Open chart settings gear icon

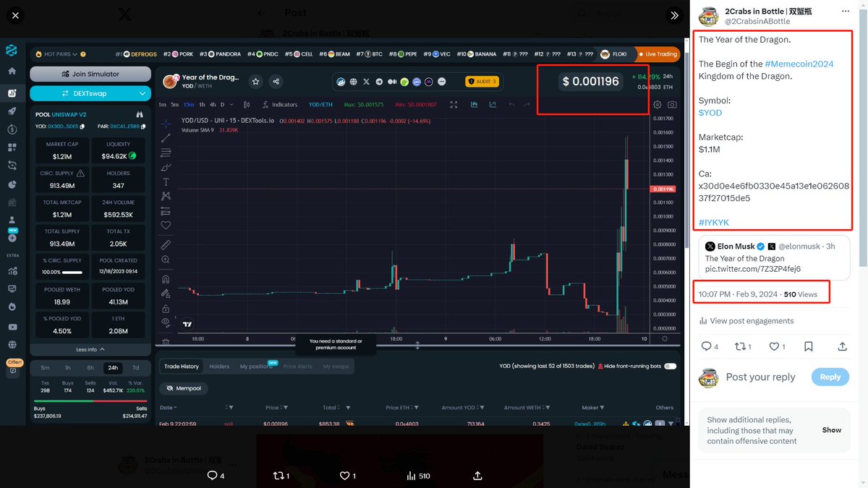(x=657, y=105)
